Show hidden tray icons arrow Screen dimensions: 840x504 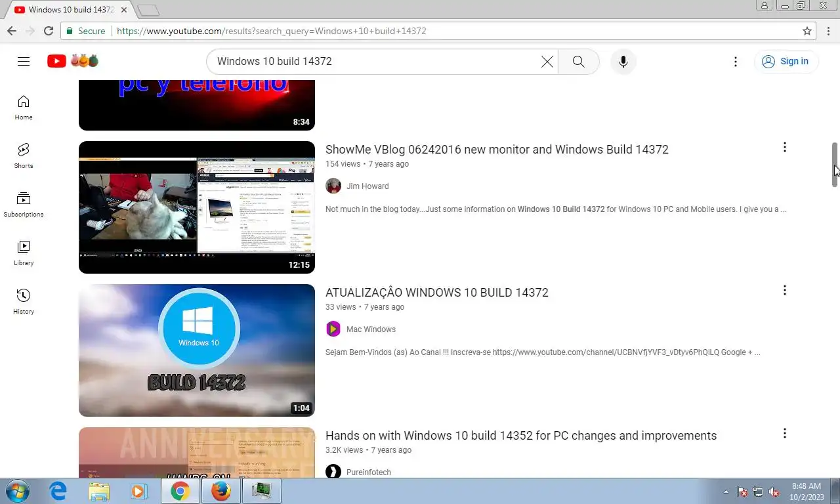click(x=726, y=492)
